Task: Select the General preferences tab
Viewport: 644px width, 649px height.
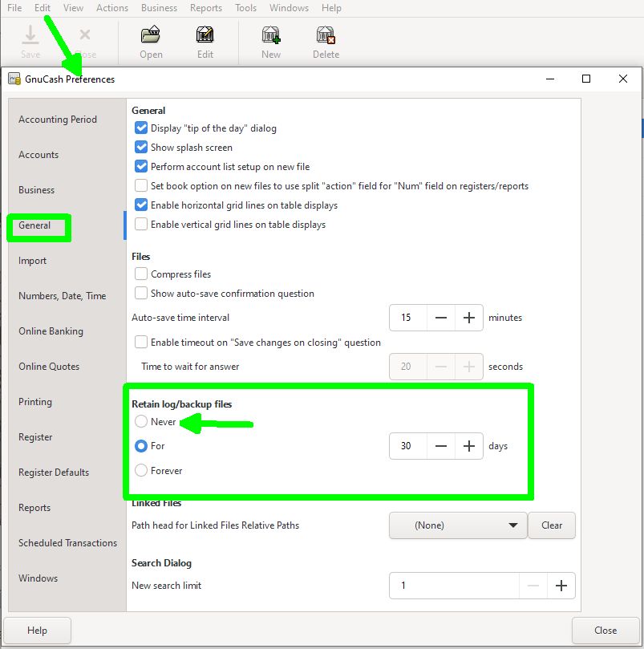Action: (67, 225)
